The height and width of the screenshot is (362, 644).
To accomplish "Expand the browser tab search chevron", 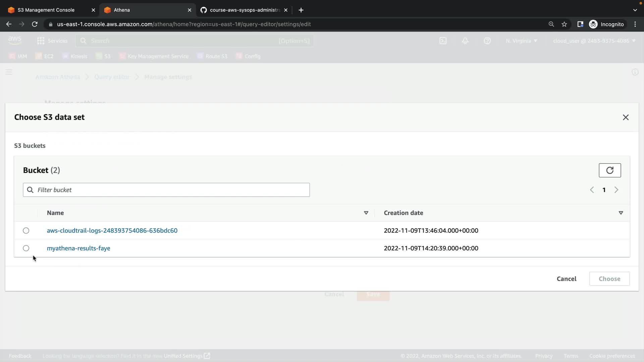I will (635, 10).
